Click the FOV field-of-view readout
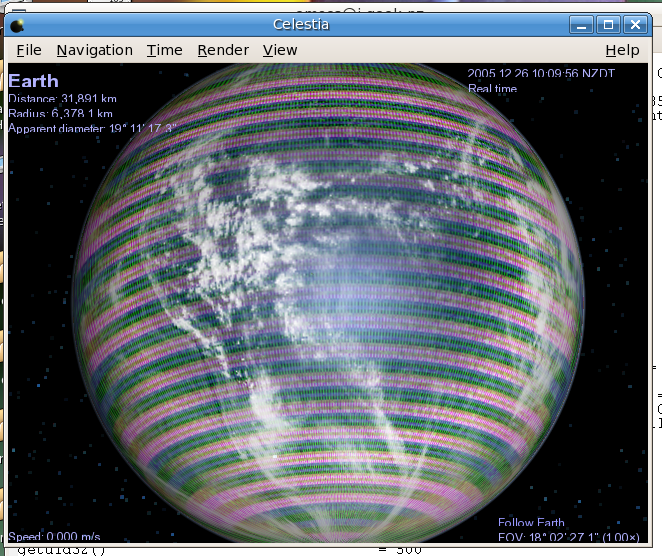The height and width of the screenshot is (556, 662). (x=567, y=537)
